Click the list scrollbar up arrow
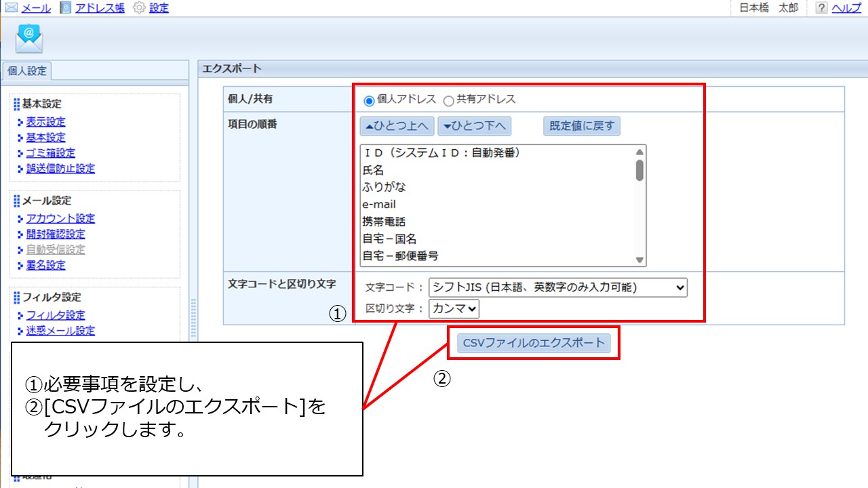The width and height of the screenshot is (868, 488). [639, 152]
